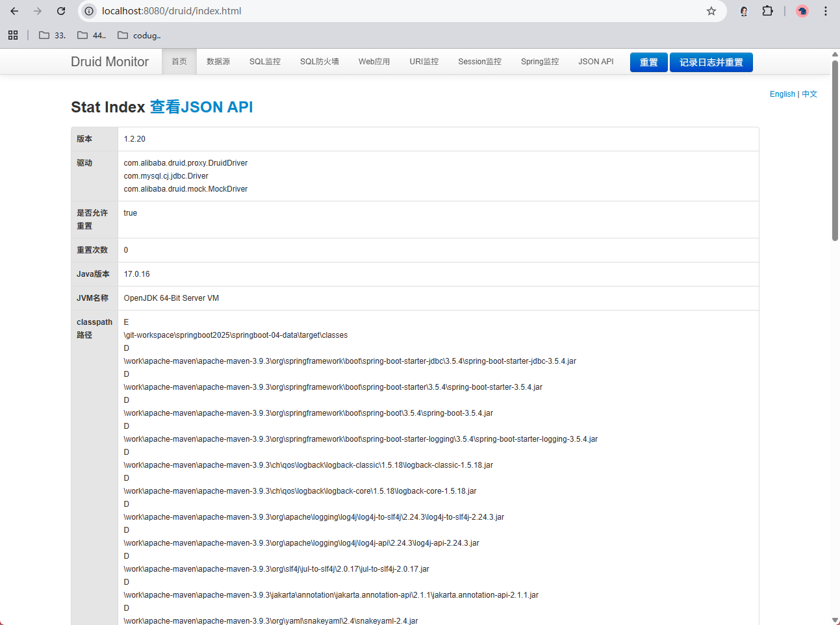840x625 pixels.
Task: Click the 记录日志并重置 button
Action: [x=711, y=62]
